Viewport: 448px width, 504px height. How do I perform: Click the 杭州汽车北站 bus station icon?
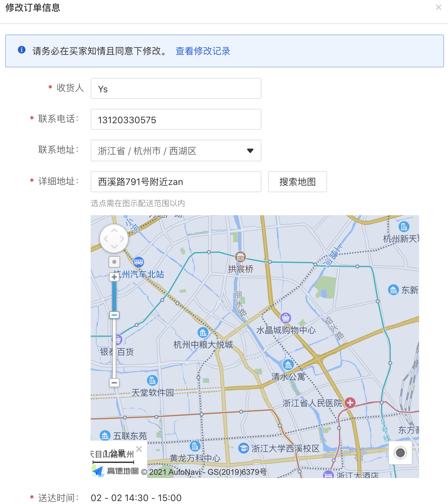click(x=139, y=262)
